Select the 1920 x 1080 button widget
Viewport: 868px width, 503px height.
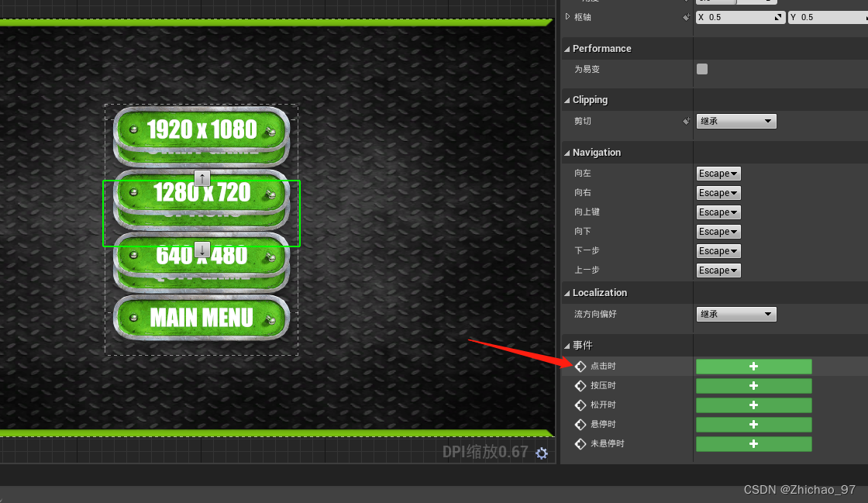pos(201,130)
